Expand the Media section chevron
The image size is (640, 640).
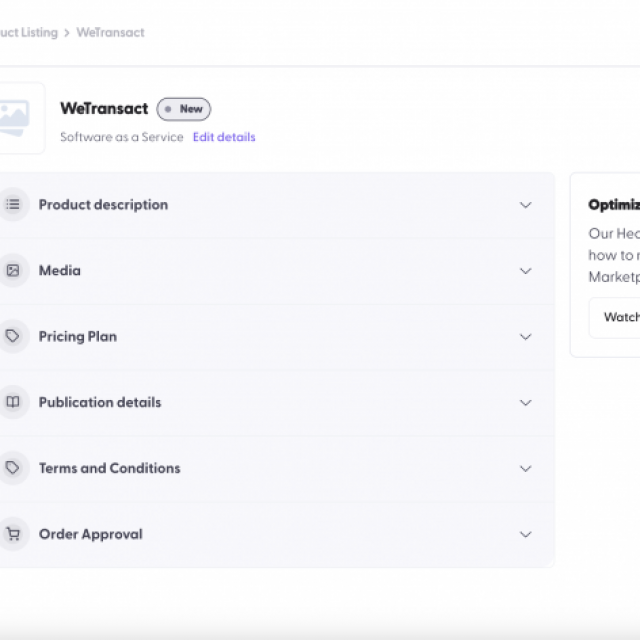(x=526, y=271)
